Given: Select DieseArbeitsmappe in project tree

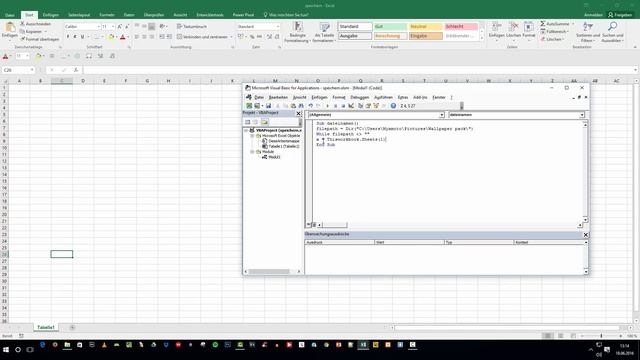Looking at the screenshot, I should coord(284,141).
